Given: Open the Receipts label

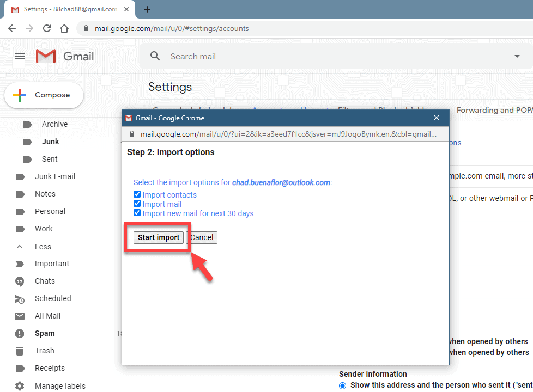Looking at the screenshot, I should (x=50, y=368).
